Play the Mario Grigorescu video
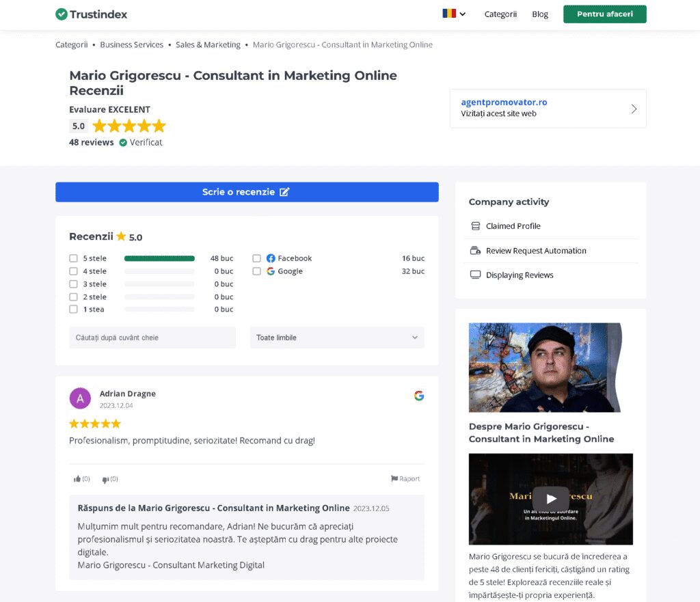 [551, 499]
